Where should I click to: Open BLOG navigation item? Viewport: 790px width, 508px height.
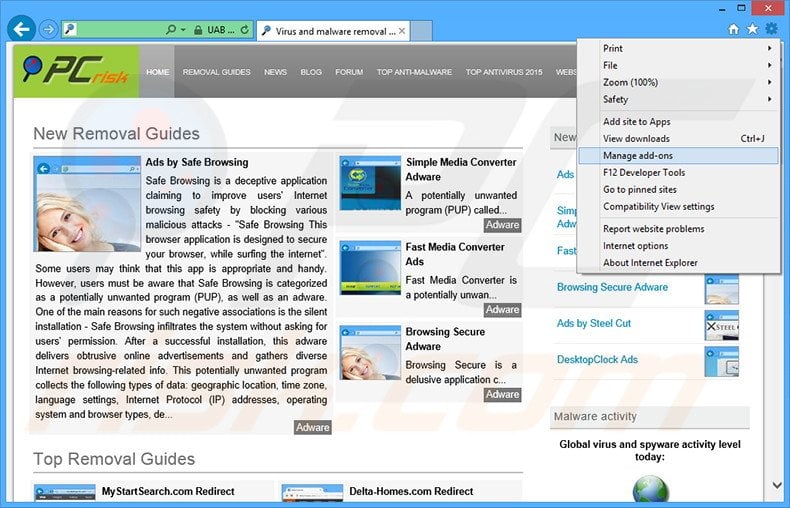[x=311, y=72]
